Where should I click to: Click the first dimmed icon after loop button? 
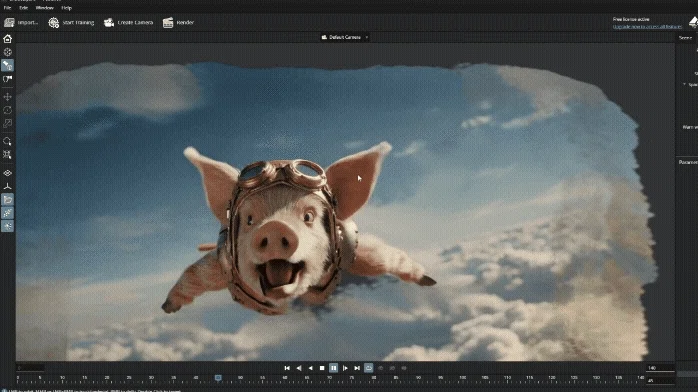click(x=381, y=368)
